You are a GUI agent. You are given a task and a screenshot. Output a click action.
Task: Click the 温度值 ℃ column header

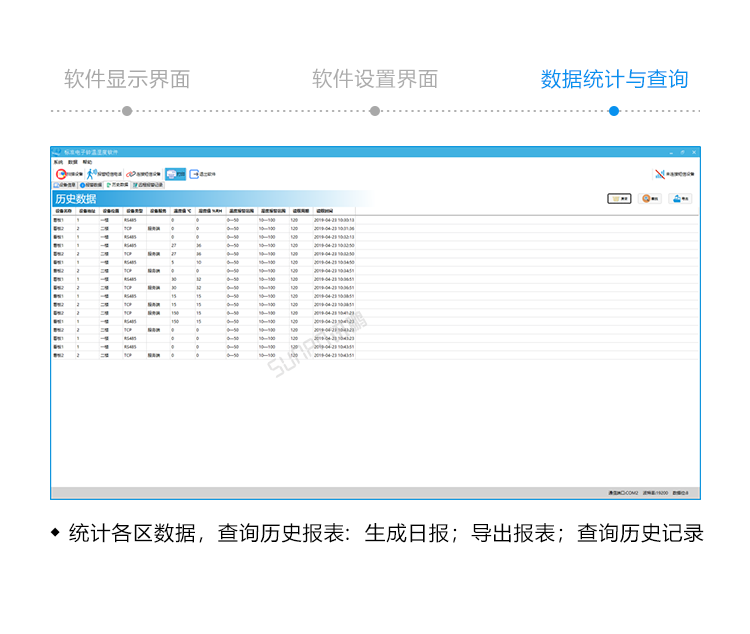pyautogui.click(x=182, y=211)
